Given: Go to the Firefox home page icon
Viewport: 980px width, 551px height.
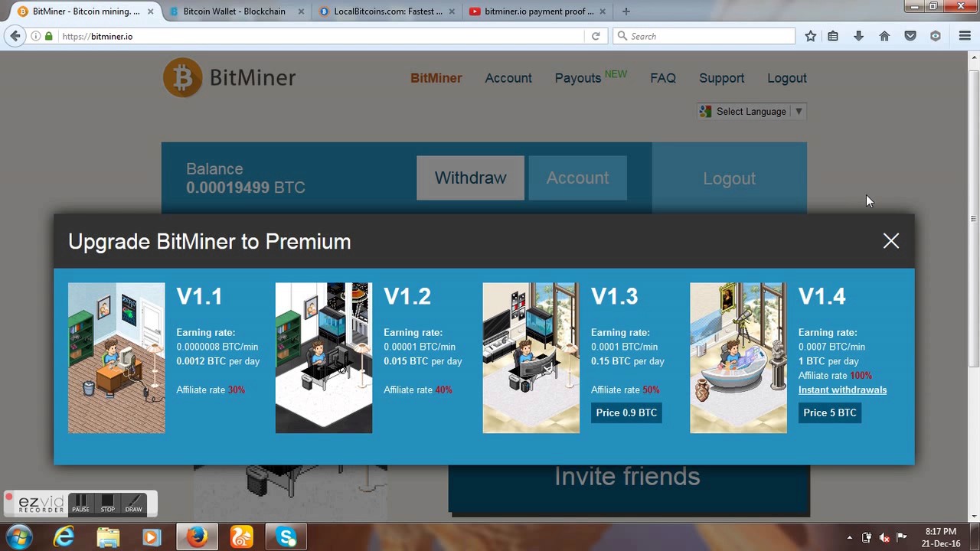Looking at the screenshot, I should coord(884,36).
